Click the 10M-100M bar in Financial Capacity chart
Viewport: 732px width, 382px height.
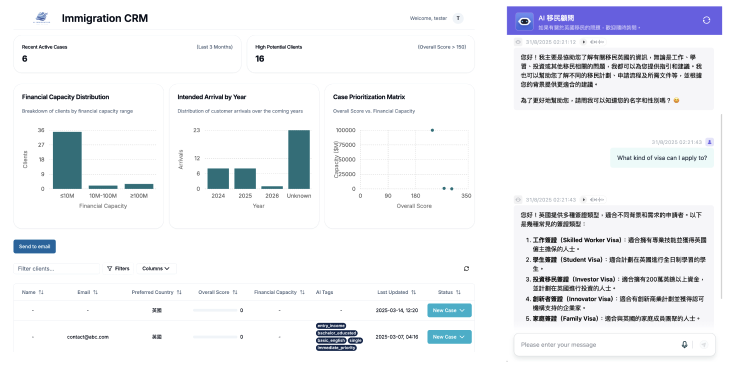(103, 187)
